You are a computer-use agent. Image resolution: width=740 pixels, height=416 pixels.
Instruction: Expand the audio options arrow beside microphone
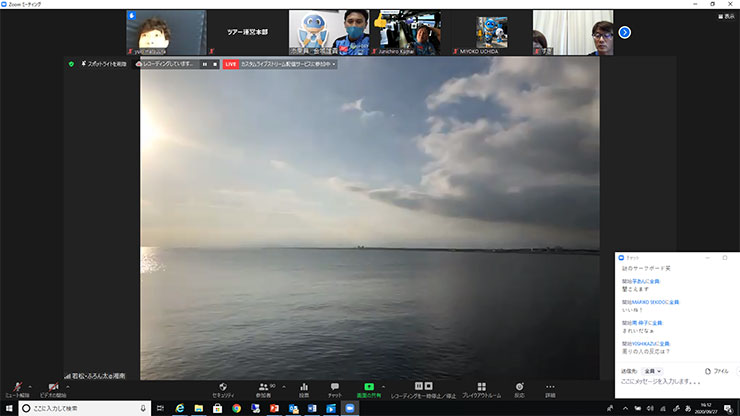(29, 384)
